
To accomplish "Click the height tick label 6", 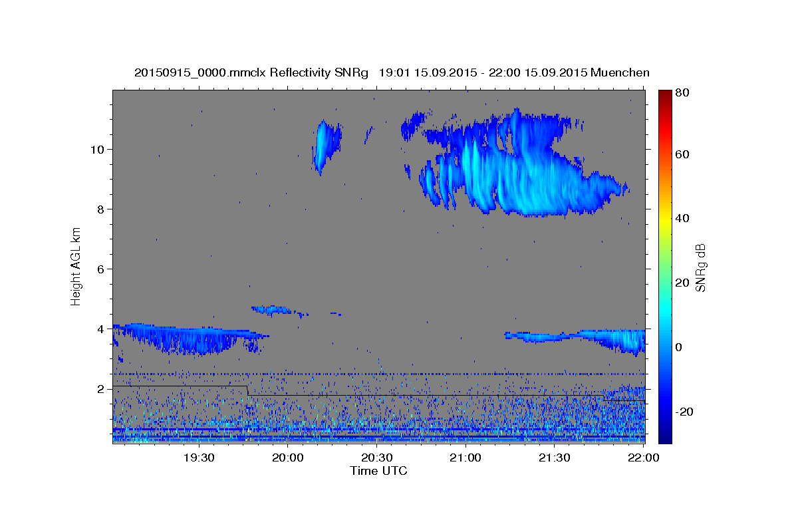I will 101,269.
